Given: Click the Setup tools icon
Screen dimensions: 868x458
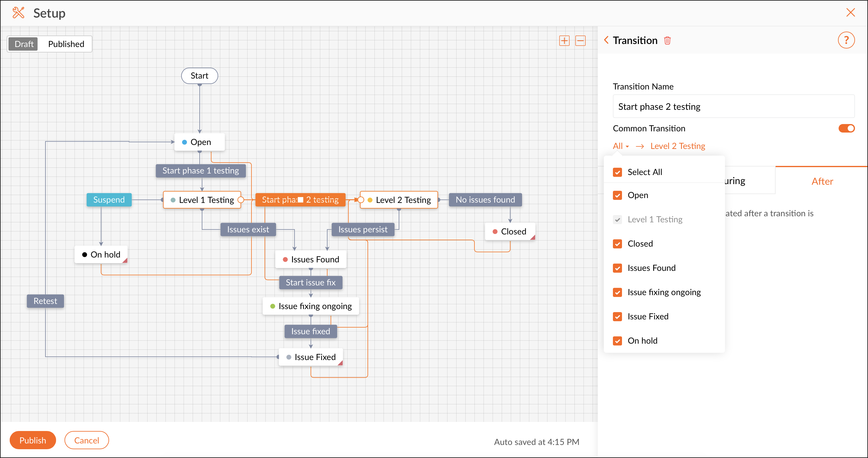Looking at the screenshot, I should 18,13.
